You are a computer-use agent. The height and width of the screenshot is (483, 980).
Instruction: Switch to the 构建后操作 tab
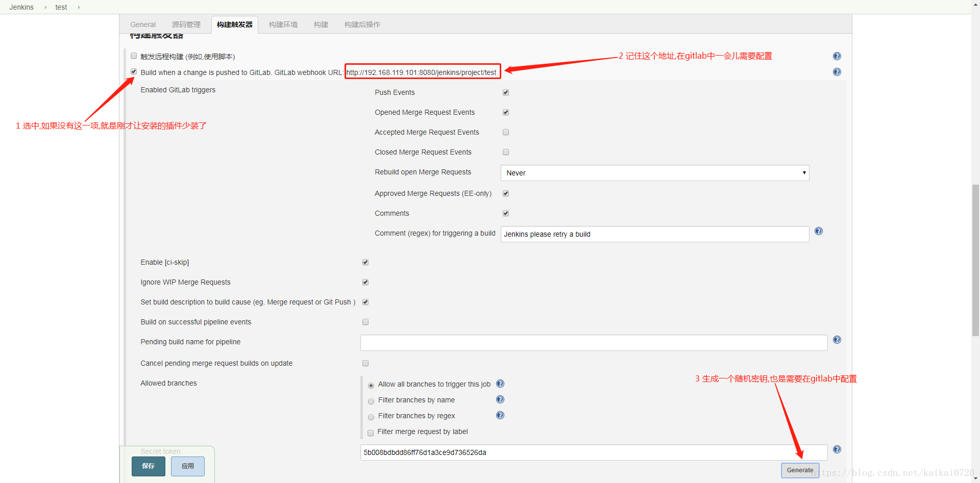tap(362, 24)
